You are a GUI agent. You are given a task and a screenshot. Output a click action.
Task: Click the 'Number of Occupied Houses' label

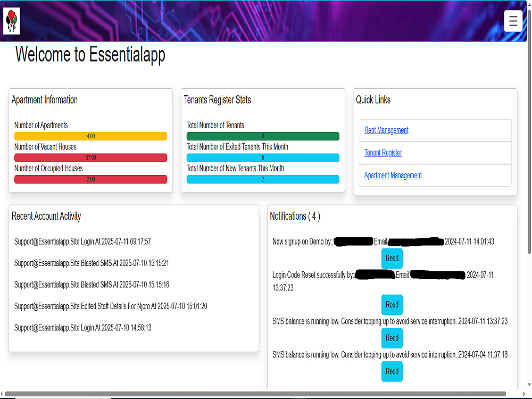point(48,168)
